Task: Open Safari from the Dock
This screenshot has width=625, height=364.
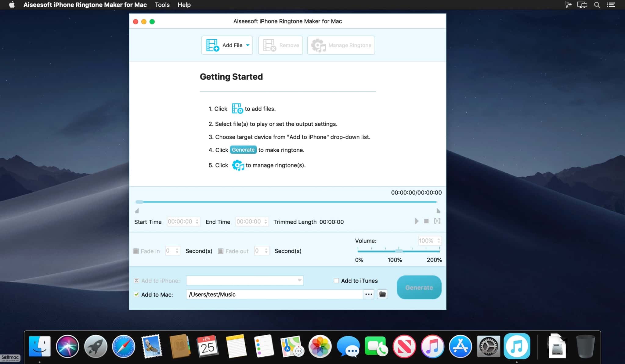Action: click(x=124, y=346)
